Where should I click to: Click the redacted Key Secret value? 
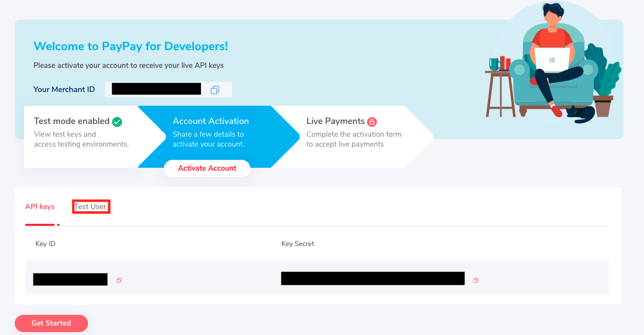point(373,278)
